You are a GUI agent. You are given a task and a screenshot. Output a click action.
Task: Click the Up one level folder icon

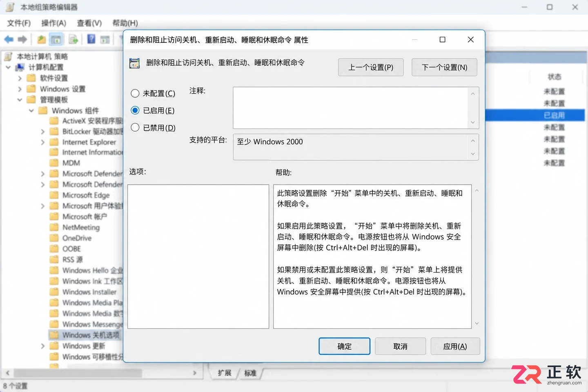[x=41, y=40]
